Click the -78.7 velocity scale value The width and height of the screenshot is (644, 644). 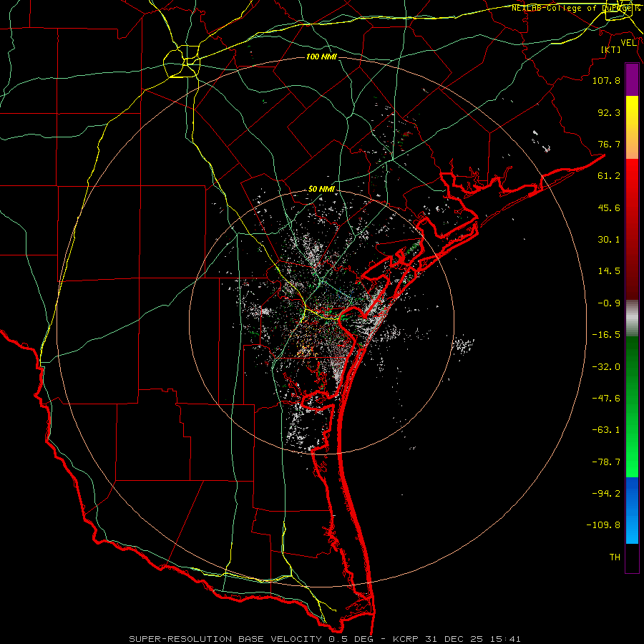[606, 462]
